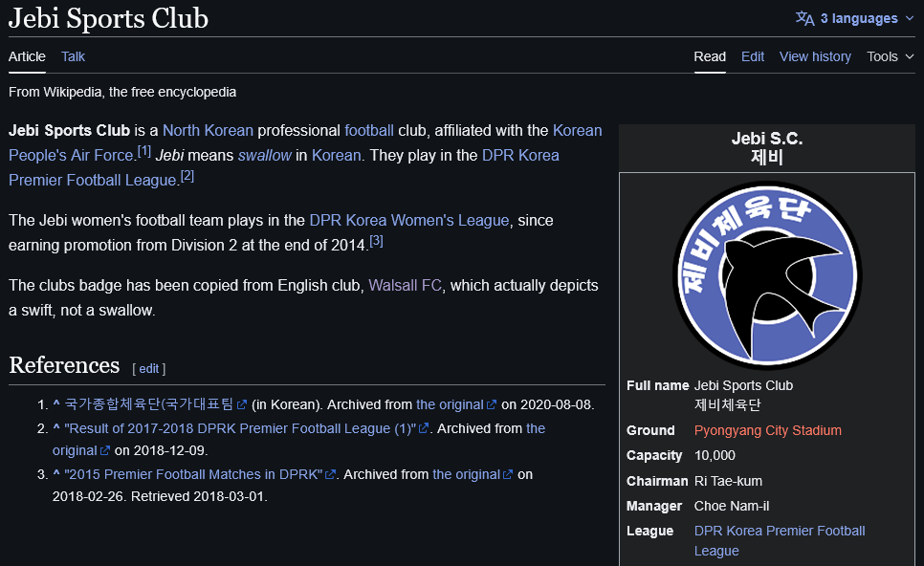924x566 pixels.
Task: Follow the North Korean link
Action: coord(208,130)
